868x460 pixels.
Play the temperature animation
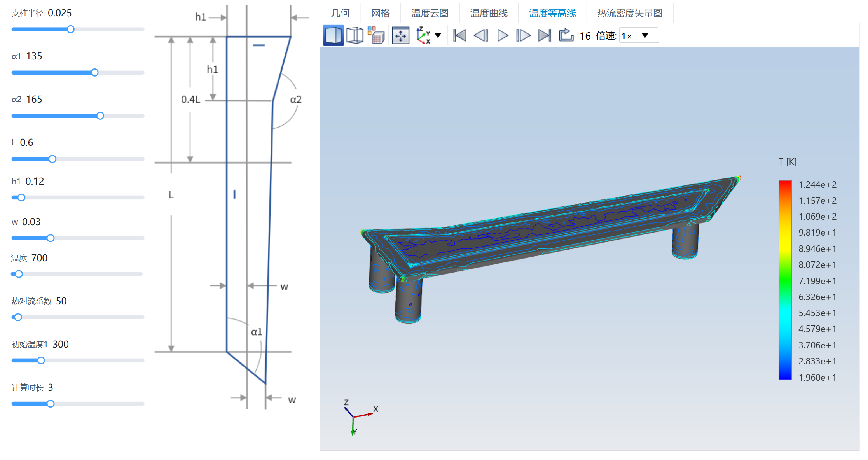(x=503, y=36)
